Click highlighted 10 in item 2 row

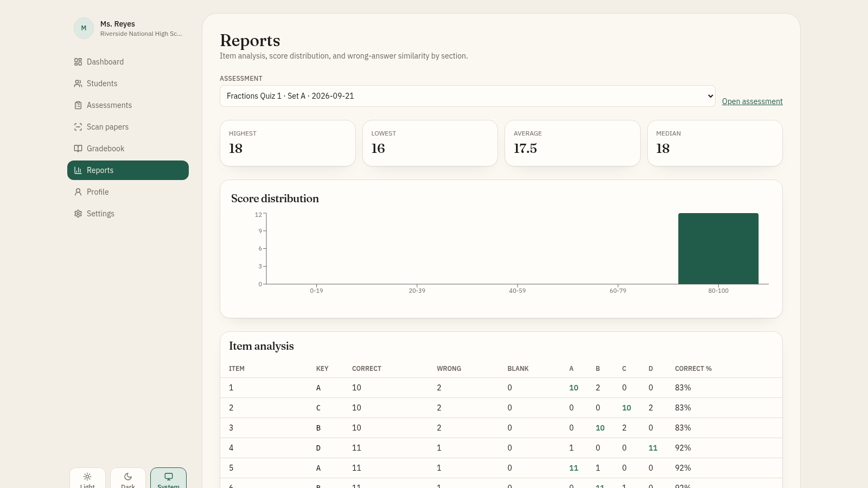pos(627,408)
